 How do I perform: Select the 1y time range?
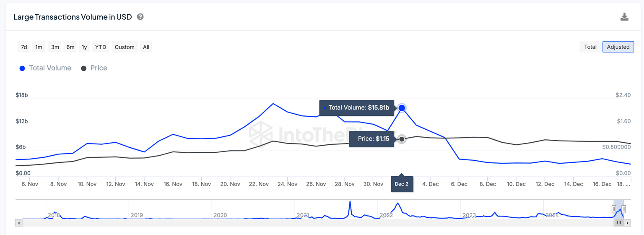[x=84, y=47]
